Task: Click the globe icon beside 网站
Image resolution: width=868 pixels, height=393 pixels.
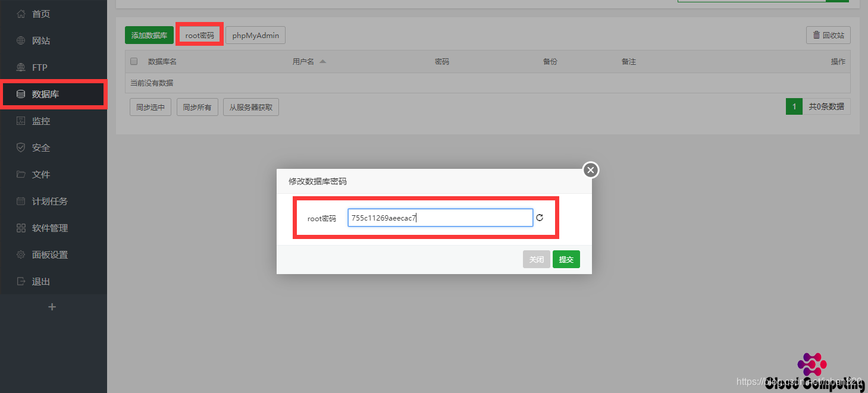Action: [21, 40]
